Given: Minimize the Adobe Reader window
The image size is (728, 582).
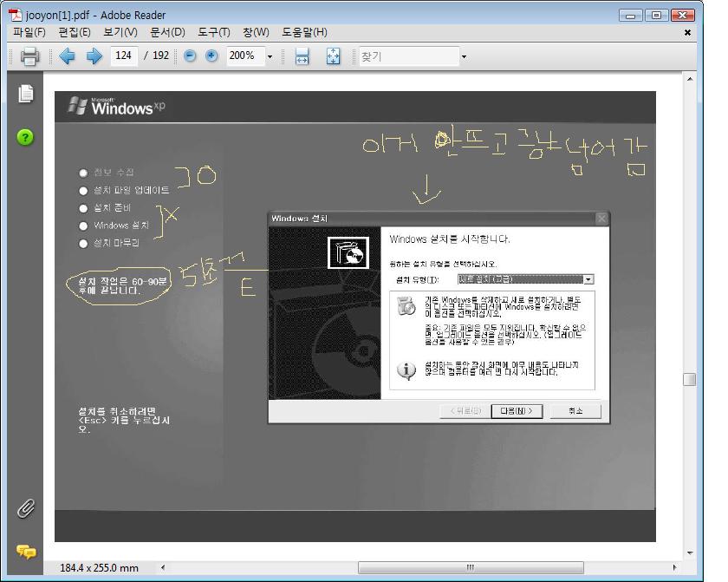Looking at the screenshot, I should coord(631,16).
